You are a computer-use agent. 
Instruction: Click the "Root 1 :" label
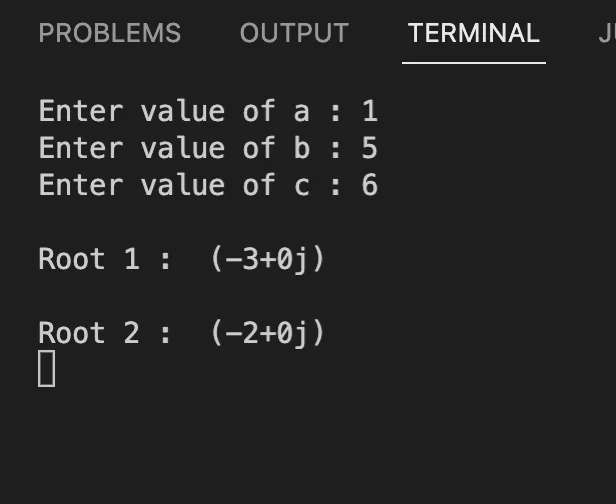coord(105,259)
